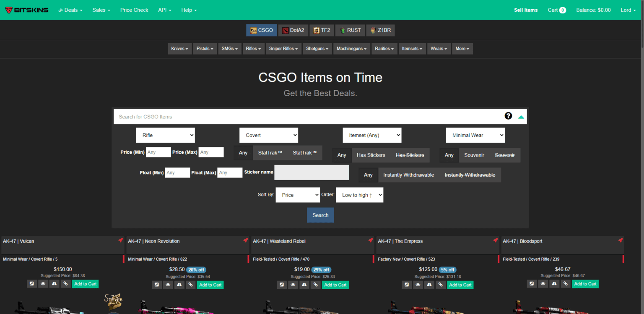
Task: Open Steam icon under AK-47 The Empress
Action: point(407,285)
